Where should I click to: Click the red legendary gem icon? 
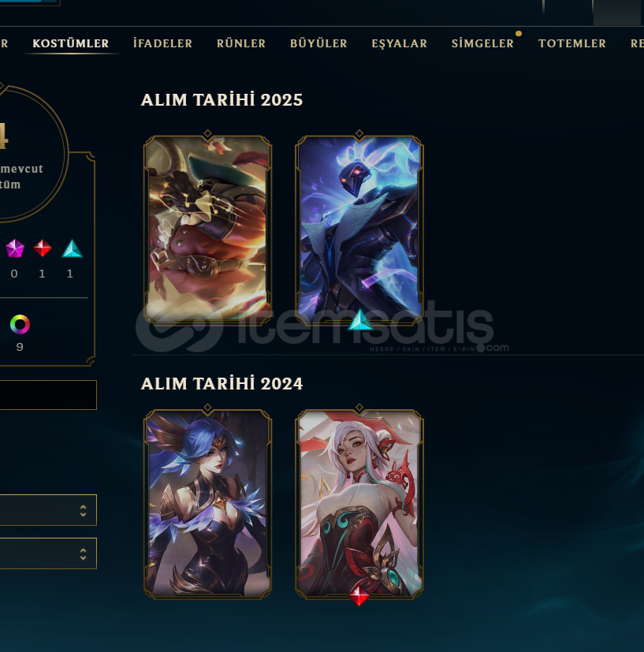43,248
